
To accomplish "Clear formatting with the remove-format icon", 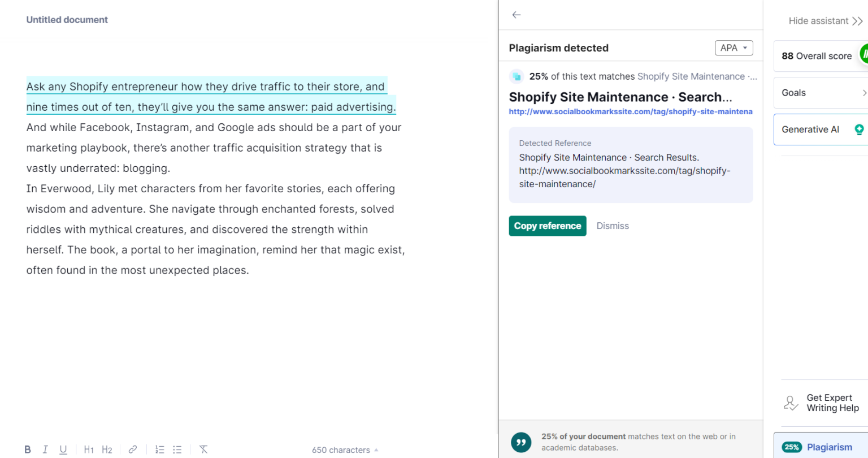I will (x=203, y=449).
